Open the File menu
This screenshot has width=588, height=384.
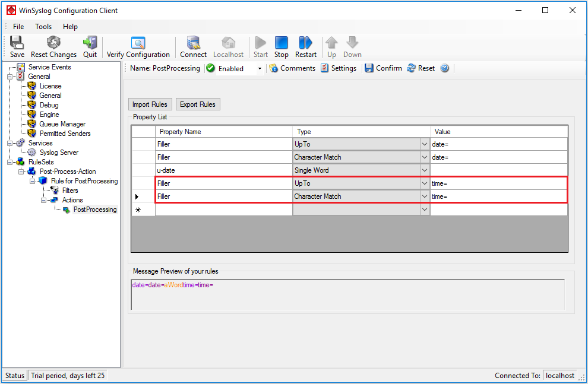click(18, 27)
